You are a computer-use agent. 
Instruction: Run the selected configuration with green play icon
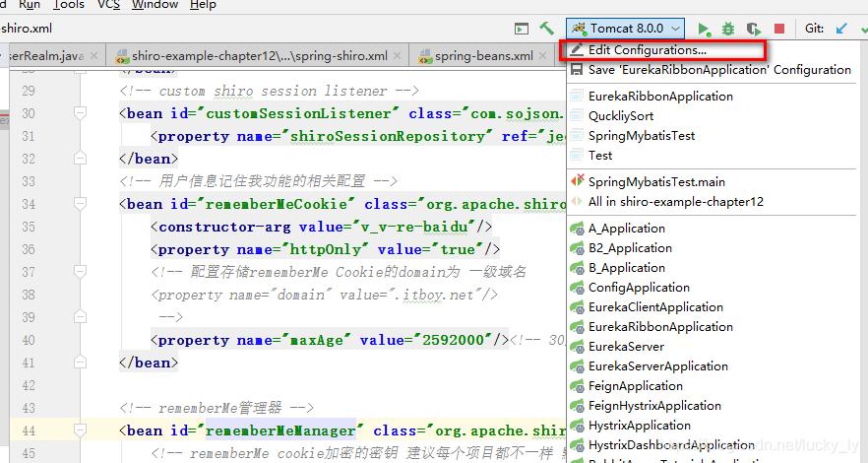pyautogui.click(x=704, y=30)
